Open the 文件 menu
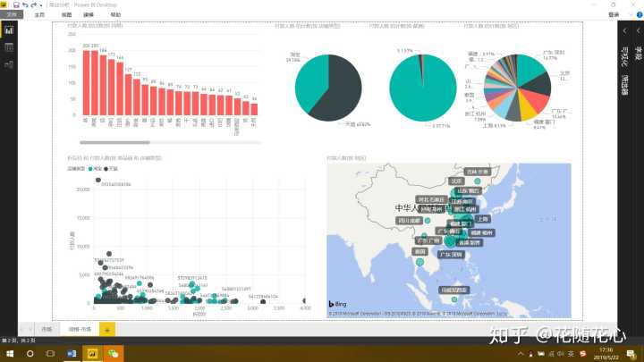This screenshot has height=362, width=644. 12,15
